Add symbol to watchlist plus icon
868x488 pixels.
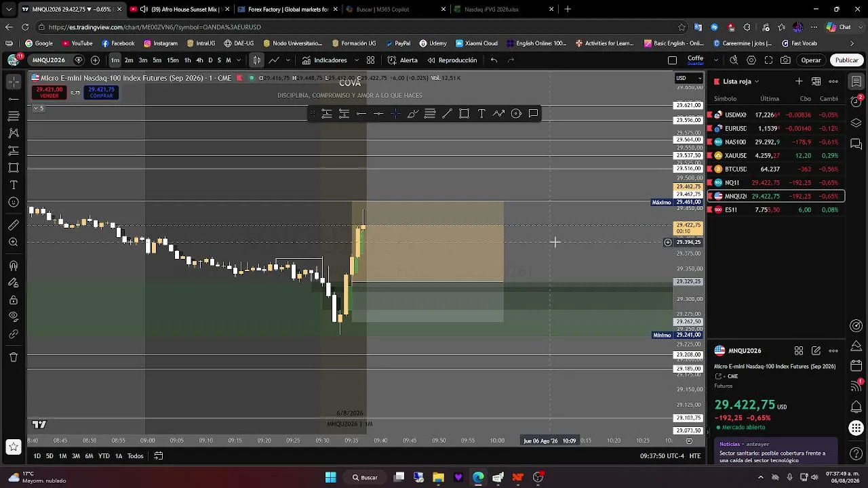click(799, 81)
